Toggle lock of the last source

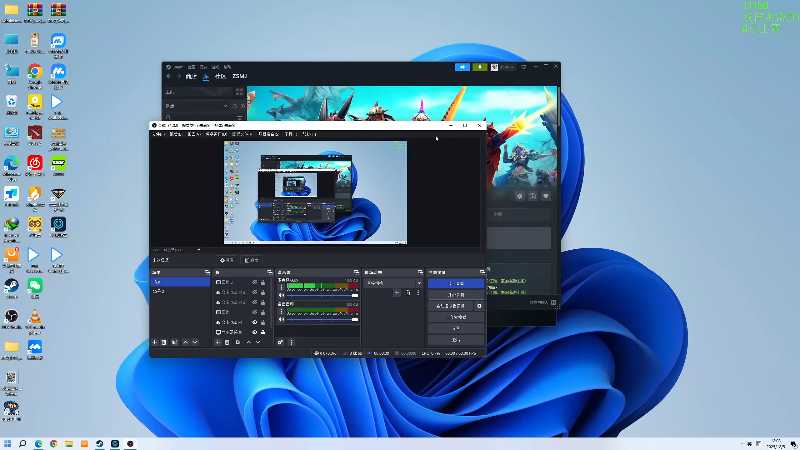tap(263, 332)
